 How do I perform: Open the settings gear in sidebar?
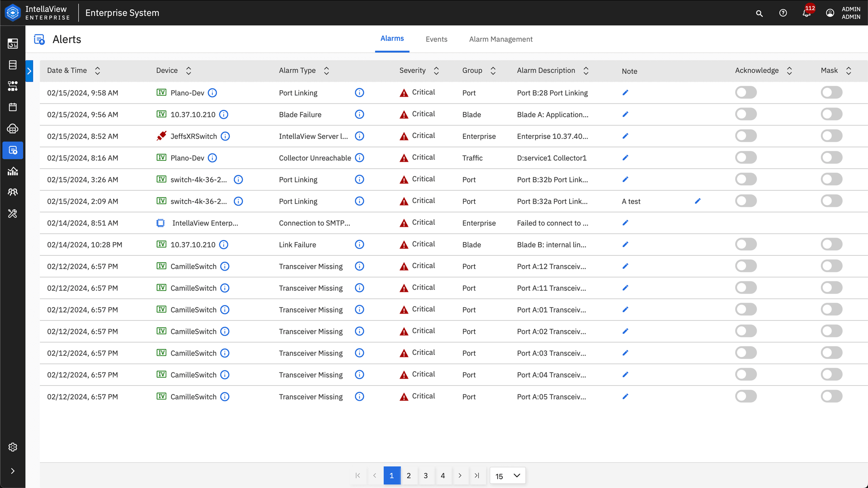pos(13,447)
